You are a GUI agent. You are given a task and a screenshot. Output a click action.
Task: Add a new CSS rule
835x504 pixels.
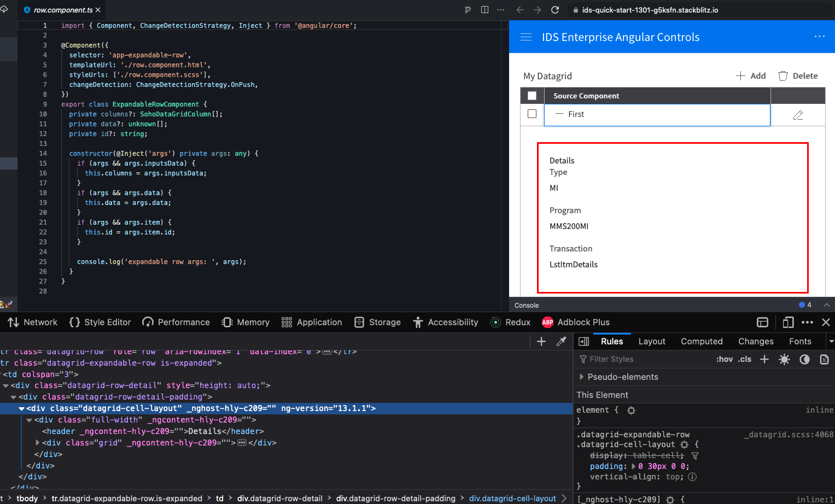pos(764,359)
